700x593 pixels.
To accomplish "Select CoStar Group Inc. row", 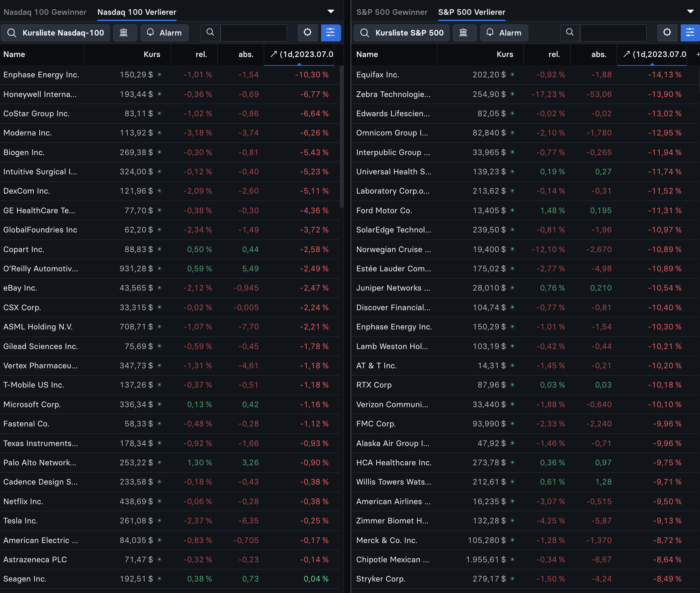I will [x=170, y=114].
